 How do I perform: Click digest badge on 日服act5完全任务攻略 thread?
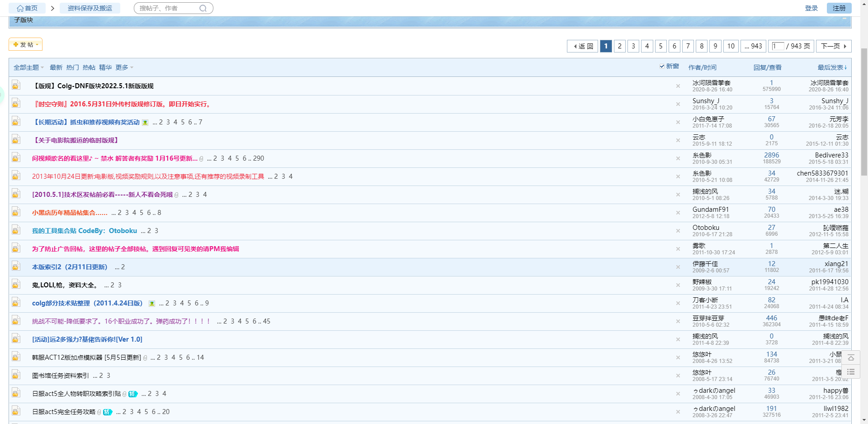click(107, 412)
